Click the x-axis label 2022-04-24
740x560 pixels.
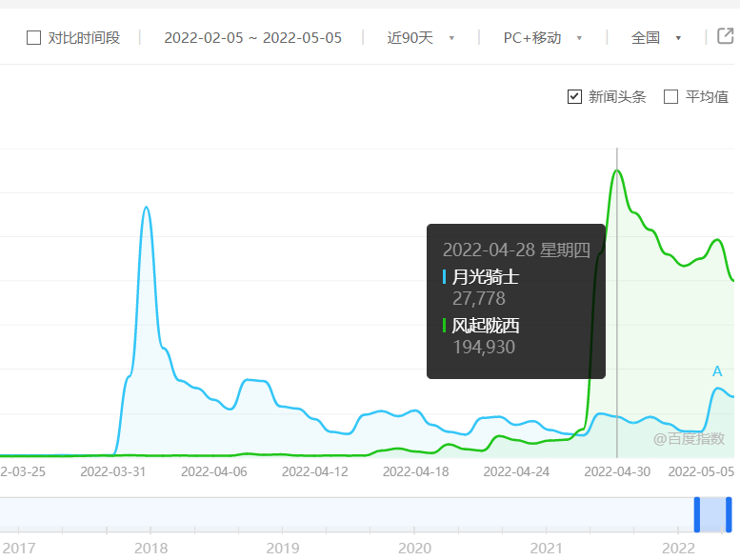(516, 471)
